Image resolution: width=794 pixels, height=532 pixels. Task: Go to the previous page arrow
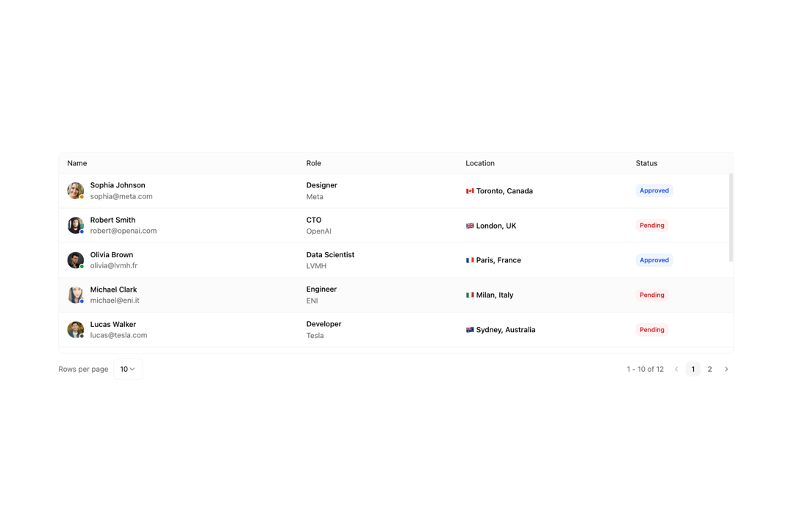point(676,369)
